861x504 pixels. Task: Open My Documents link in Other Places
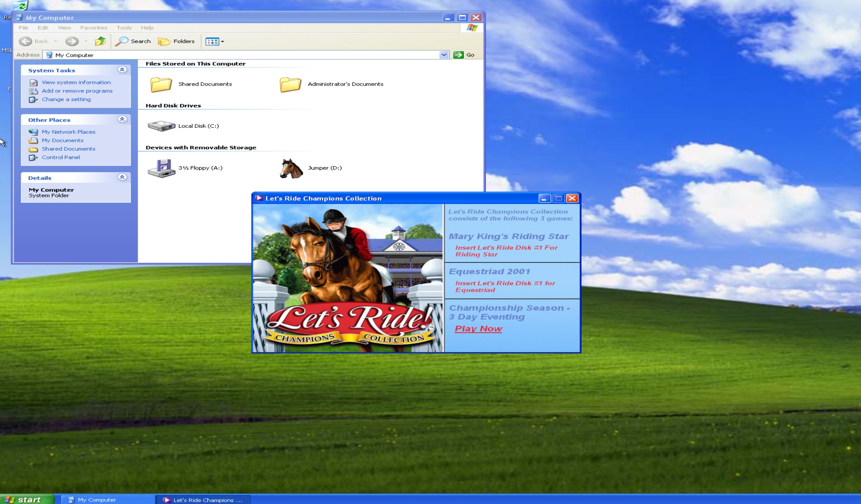coord(62,140)
